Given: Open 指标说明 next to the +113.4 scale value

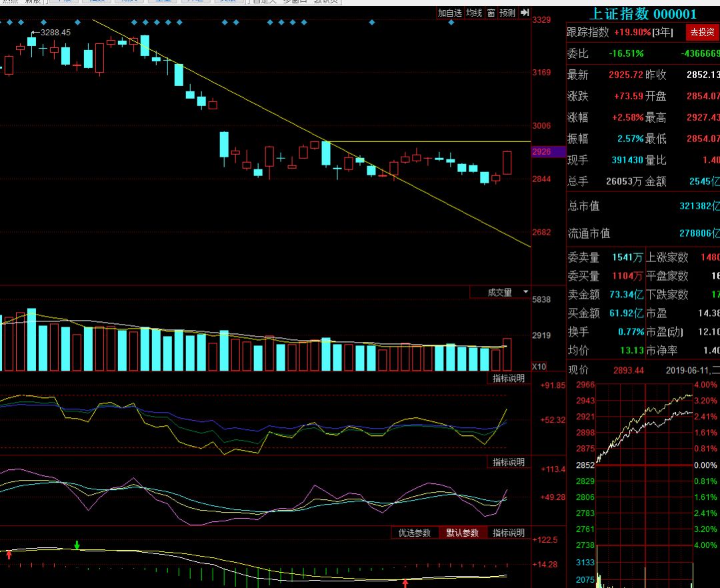Looking at the screenshot, I should pyautogui.click(x=508, y=462).
